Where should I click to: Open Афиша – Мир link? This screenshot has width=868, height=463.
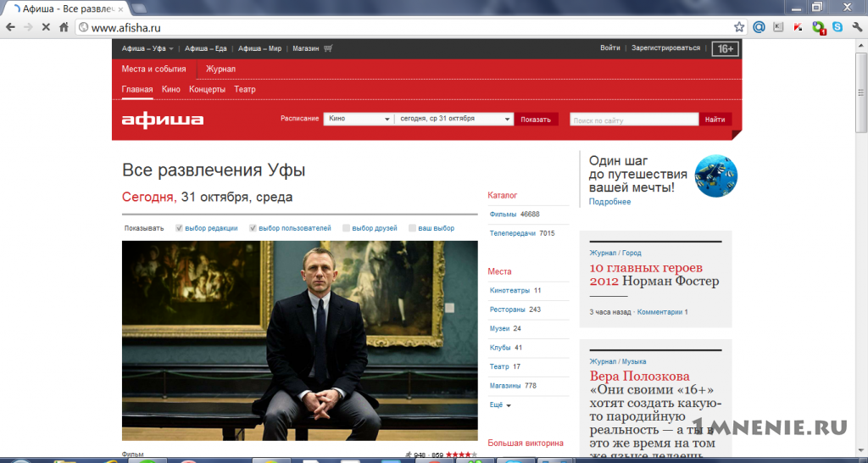pyautogui.click(x=259, y=48)
